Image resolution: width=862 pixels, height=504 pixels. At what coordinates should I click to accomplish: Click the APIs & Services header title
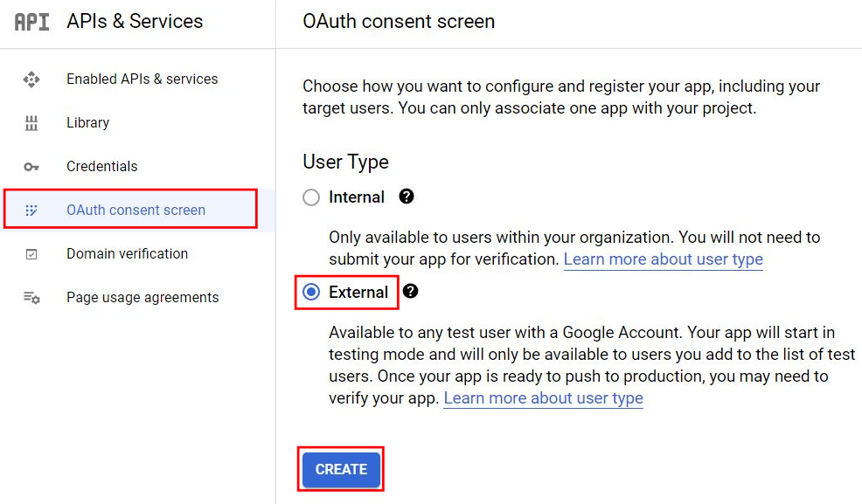[x=135, y=22]
